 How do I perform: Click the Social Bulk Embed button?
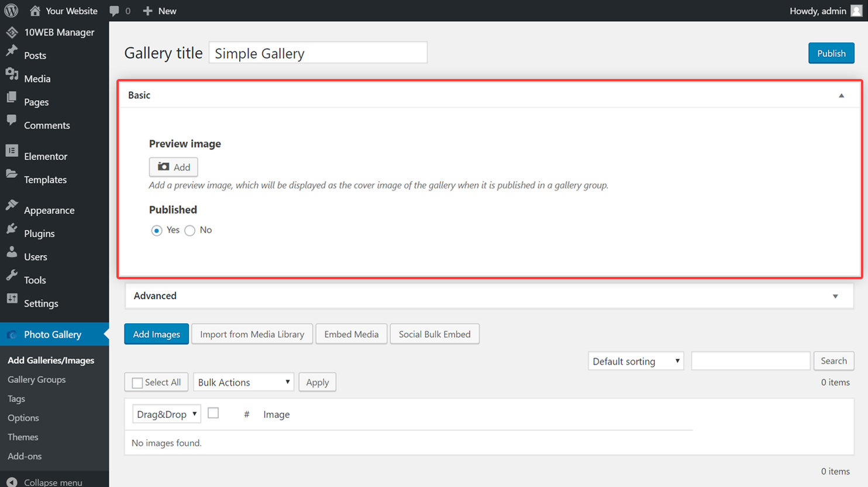[435, 334]
